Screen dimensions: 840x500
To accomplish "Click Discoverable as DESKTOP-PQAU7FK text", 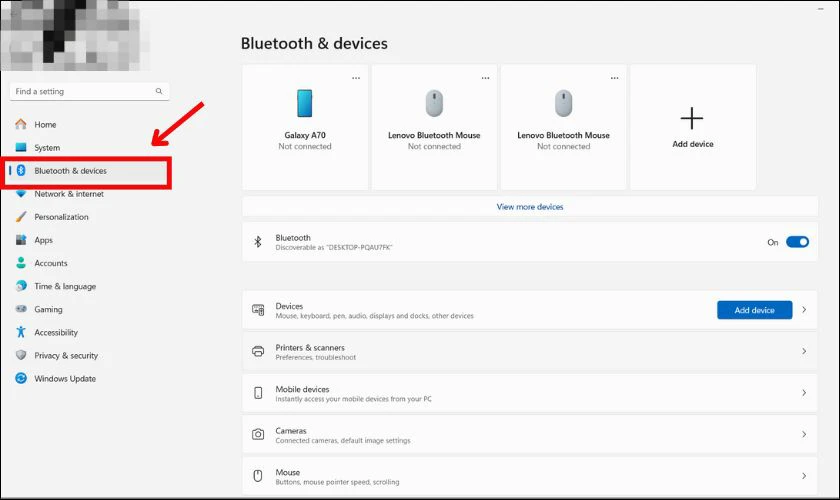I will 334,248.
